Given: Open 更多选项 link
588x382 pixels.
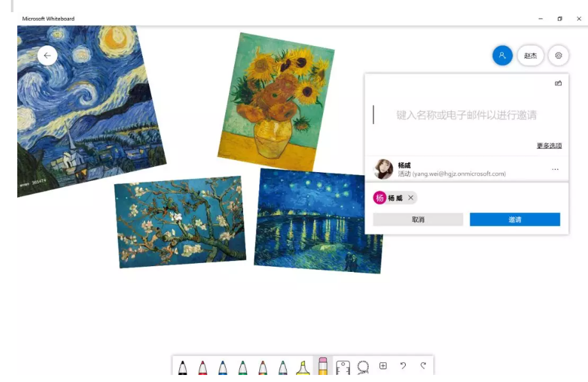Looking at the screenshot, I should pos(550,145).
